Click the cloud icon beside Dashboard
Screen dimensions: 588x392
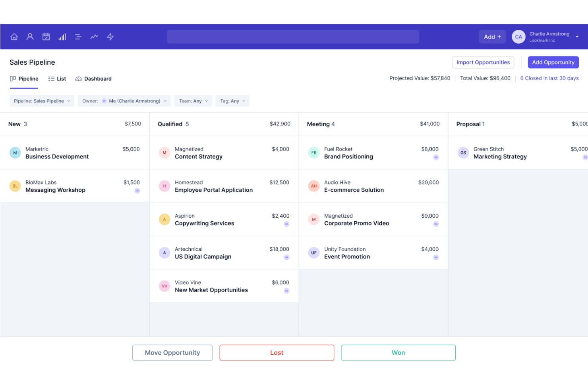79,79
